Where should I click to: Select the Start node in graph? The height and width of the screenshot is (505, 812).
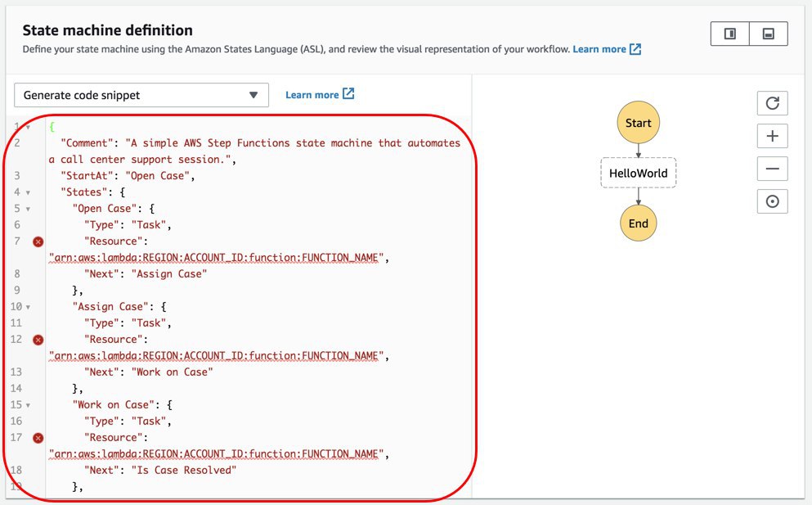(638, 122)
